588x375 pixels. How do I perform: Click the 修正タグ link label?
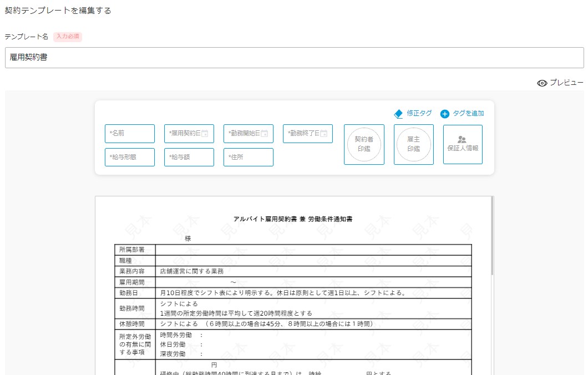419,113
